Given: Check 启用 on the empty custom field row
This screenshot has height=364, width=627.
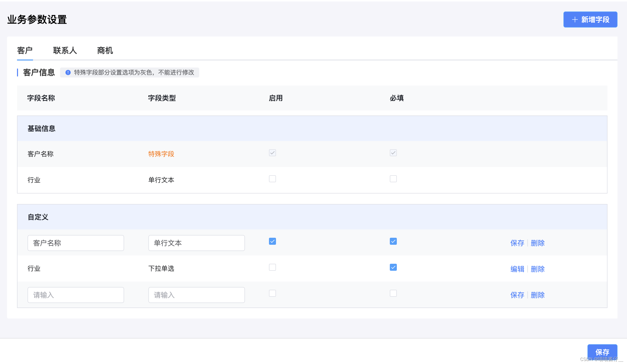Looking at the screenshot, I should click(272, 293).
